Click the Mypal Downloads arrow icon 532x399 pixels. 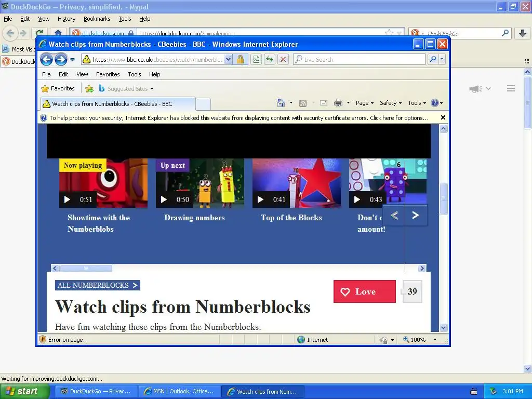pyautogui.click(x=523, y=33)
